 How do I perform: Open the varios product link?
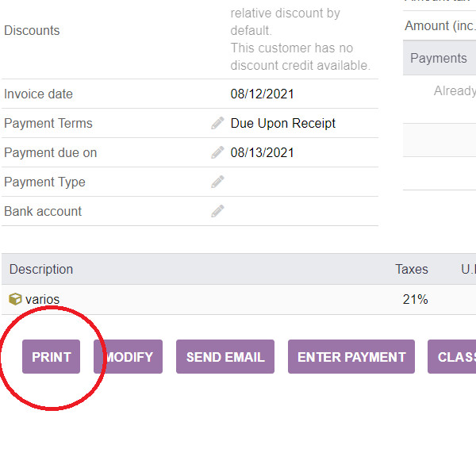coord(42,299)
